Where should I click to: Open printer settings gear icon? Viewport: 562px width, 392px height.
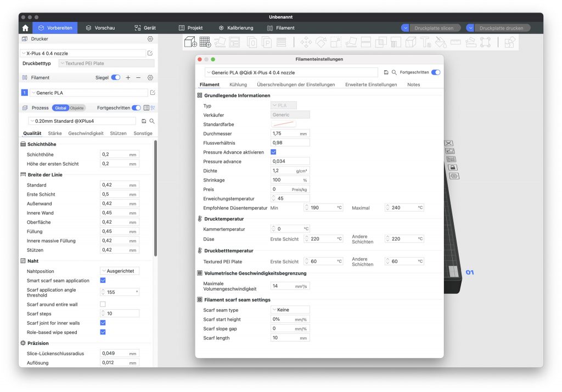coord(150,39)
